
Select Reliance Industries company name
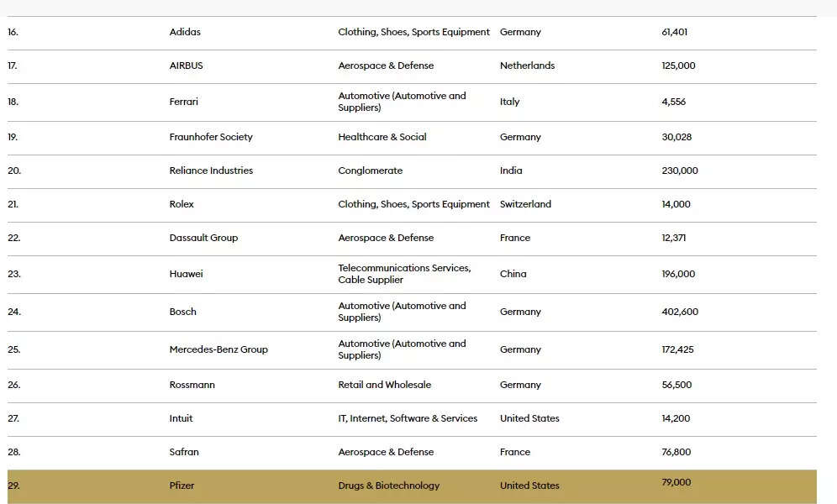(211, 171)
